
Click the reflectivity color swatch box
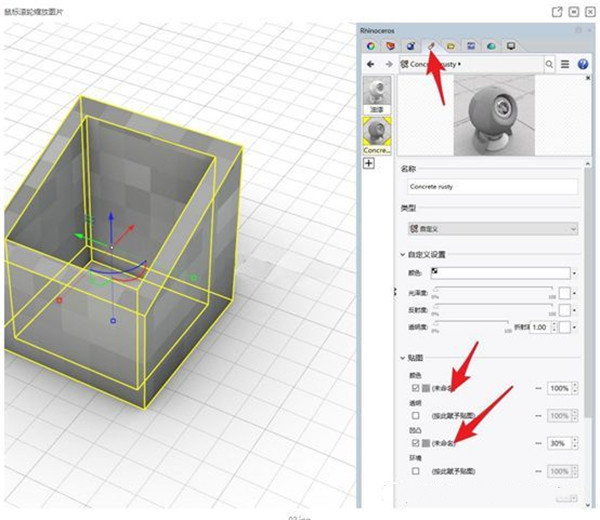[565, 310]
